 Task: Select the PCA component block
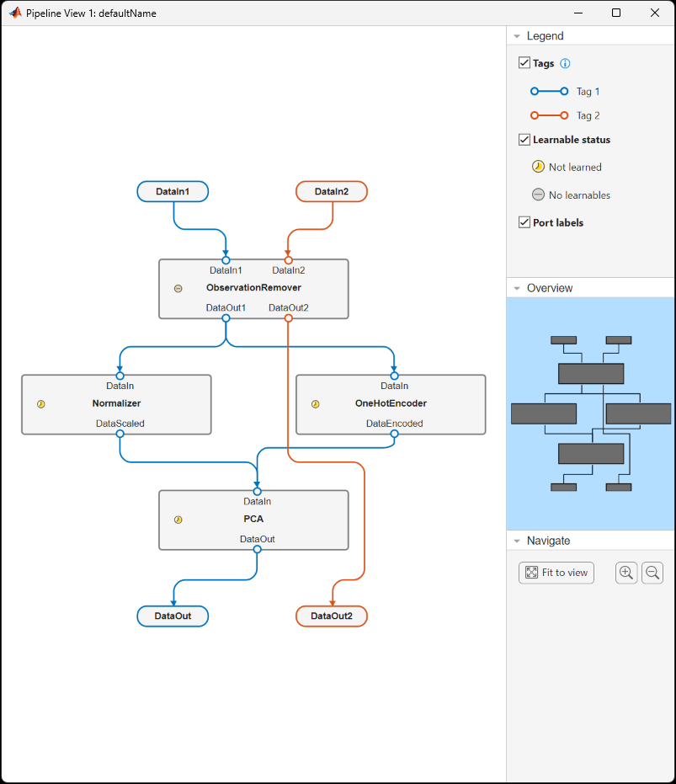253,520
